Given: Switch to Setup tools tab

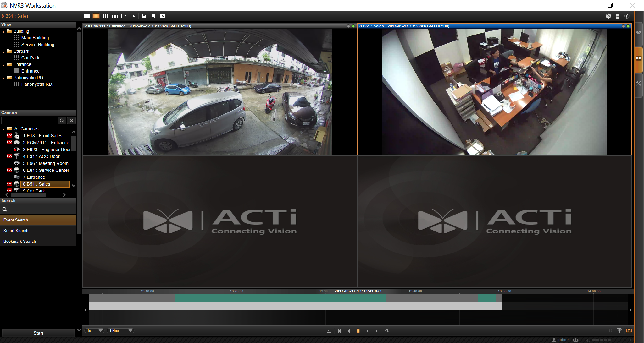Looking at the screenshot, I should click(639, 84).
